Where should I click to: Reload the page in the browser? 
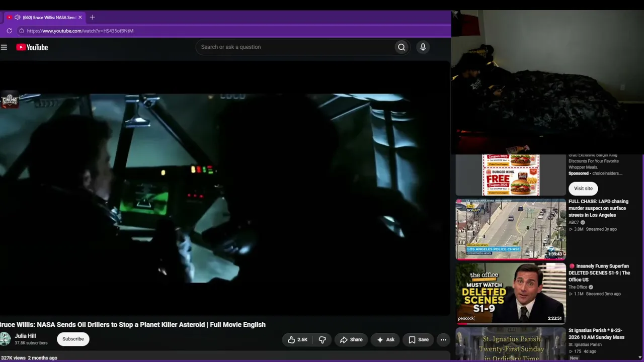[x=9, y=31]
